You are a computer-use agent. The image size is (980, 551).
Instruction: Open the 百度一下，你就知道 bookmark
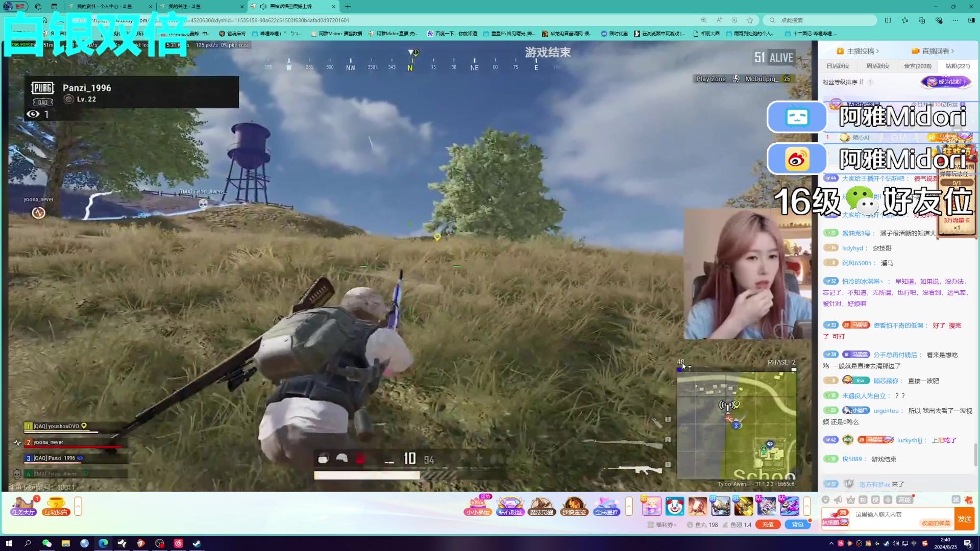pos(452,34)
